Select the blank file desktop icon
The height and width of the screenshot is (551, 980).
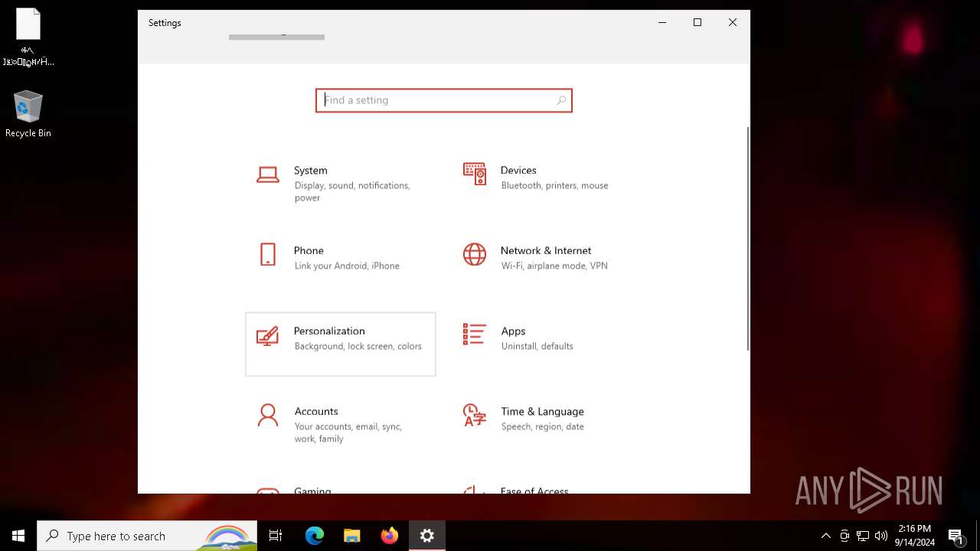point(28,37)
